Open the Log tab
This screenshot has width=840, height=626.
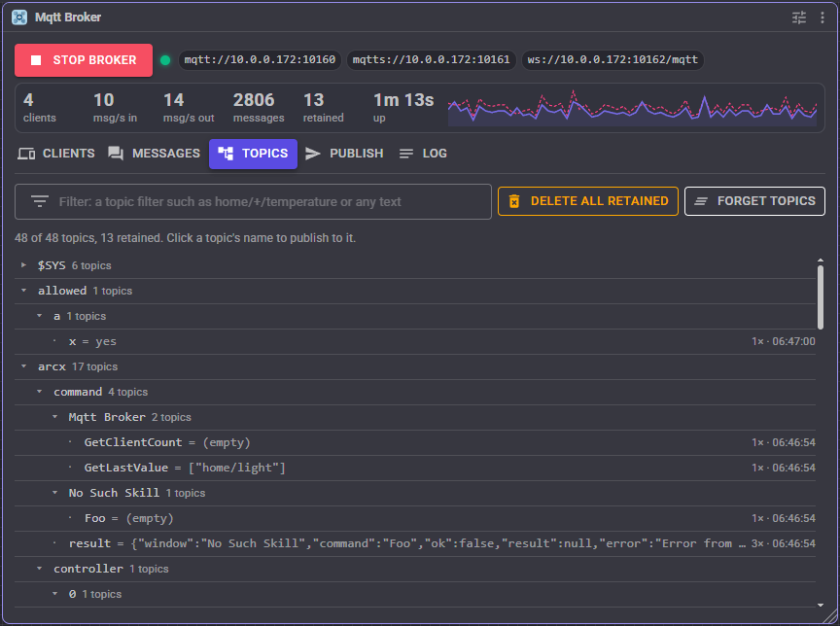pyautogui.click(x=423, y=154)
